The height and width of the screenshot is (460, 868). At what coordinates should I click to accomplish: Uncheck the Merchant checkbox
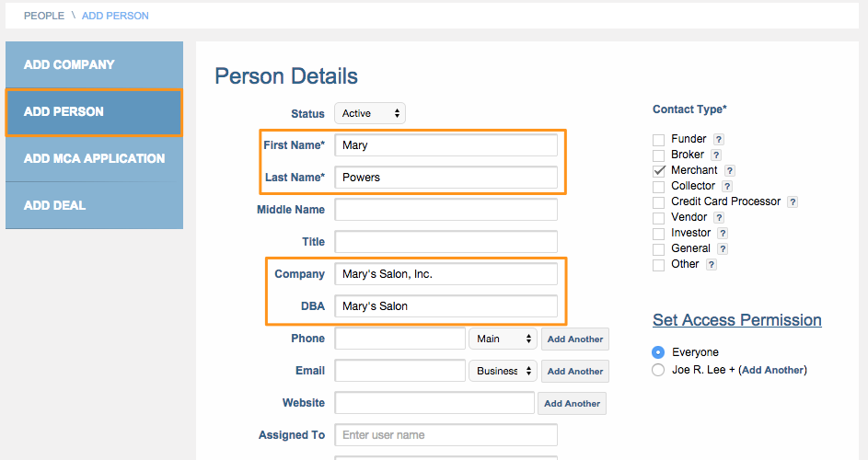(658, 171)
